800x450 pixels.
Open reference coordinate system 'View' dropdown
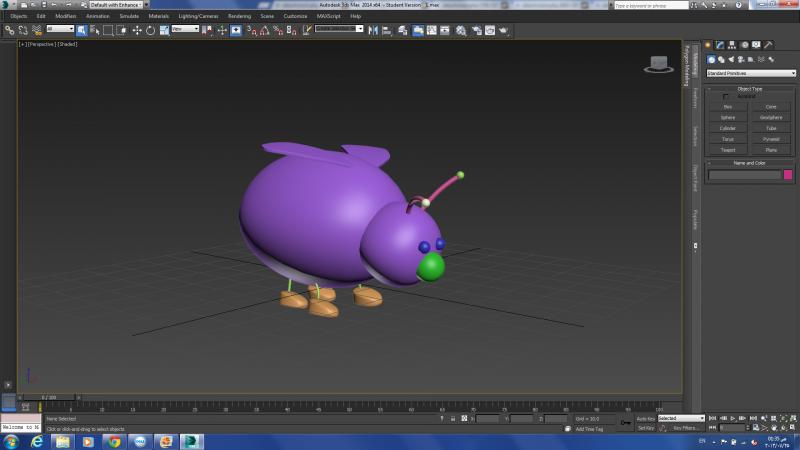tap(185, 29)
